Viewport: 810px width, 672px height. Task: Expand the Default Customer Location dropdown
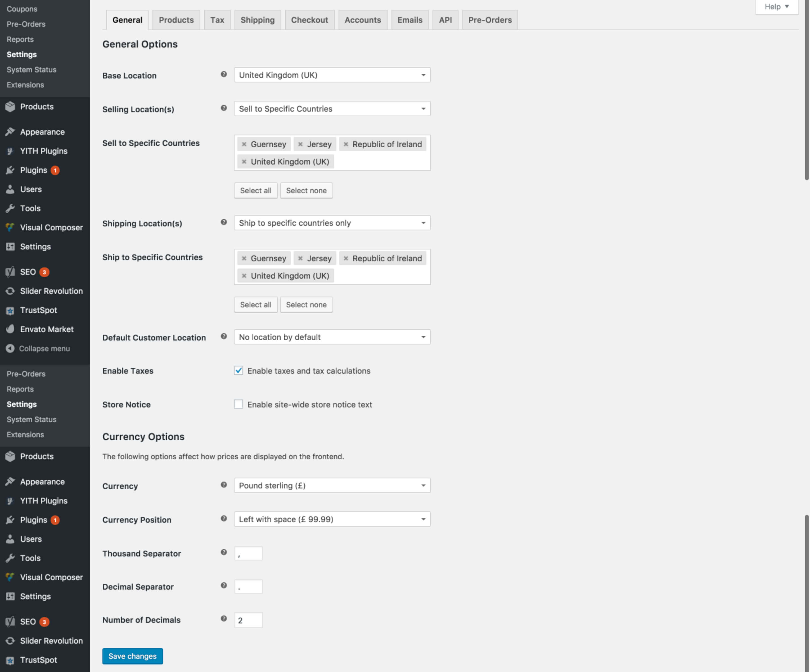point(332,337)
